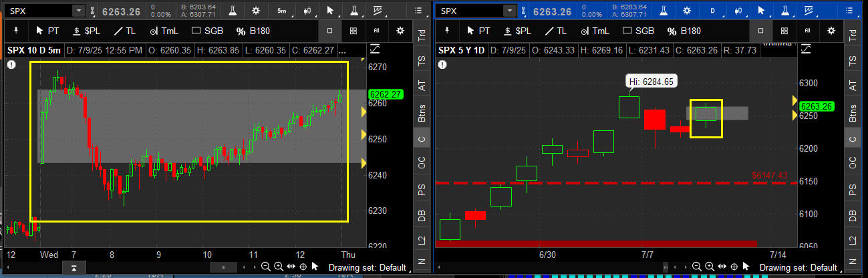Toggle the pin drawing tool in left chart
Image resolution: width=868 pixels, height=278 pixels.
click(x=15, y=31)
